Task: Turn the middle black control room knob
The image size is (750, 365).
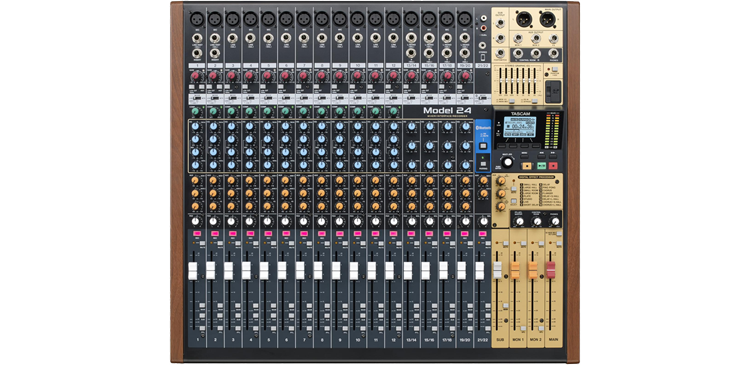Action: pos(537,221)
